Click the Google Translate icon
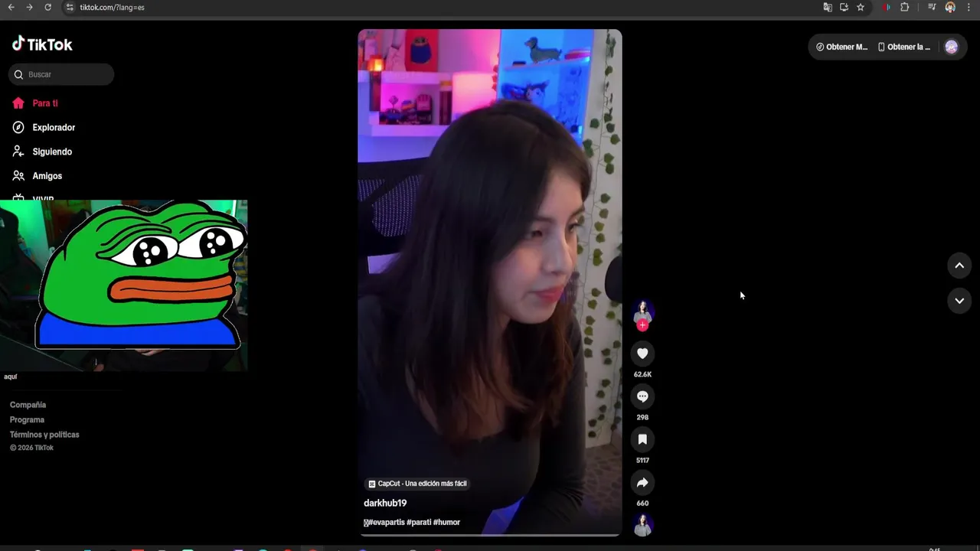Viewport: 980px width, 551px height. tap(828, 7)
